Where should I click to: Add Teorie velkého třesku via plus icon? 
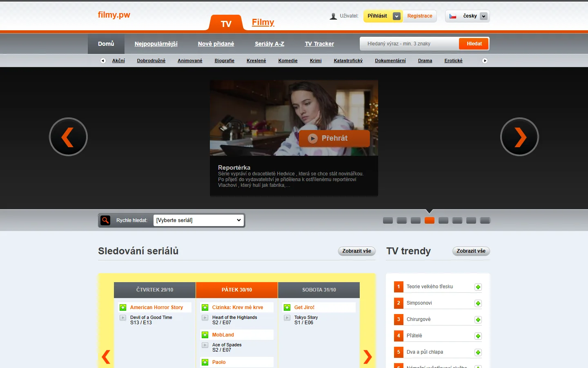pos(478,287)
